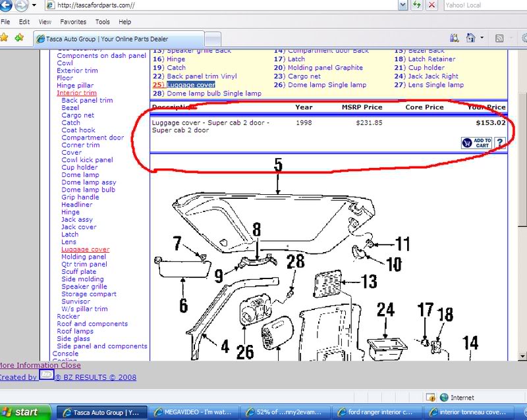Viewport: 527px width, 420px height.
Task: Select Luggage cover in sidebar list
Action: coord(86,249)
